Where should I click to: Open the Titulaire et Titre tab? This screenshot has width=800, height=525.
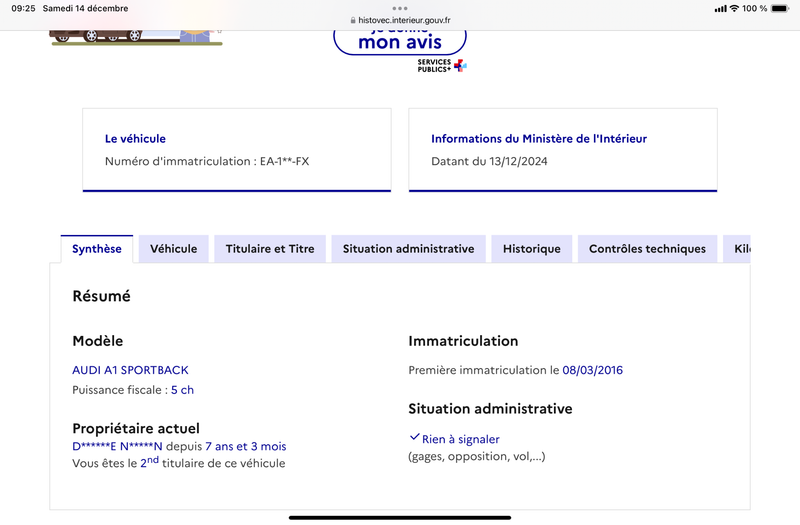[x=270, y=249]
